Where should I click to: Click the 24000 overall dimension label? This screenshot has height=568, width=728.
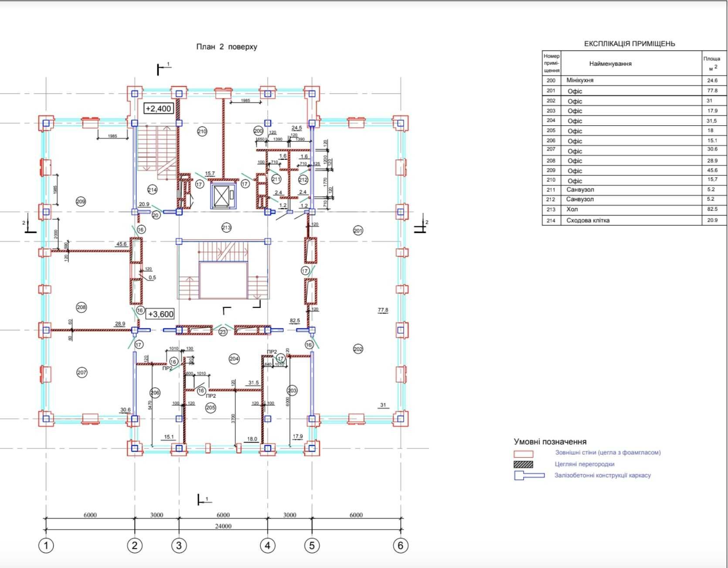point(223,526)
